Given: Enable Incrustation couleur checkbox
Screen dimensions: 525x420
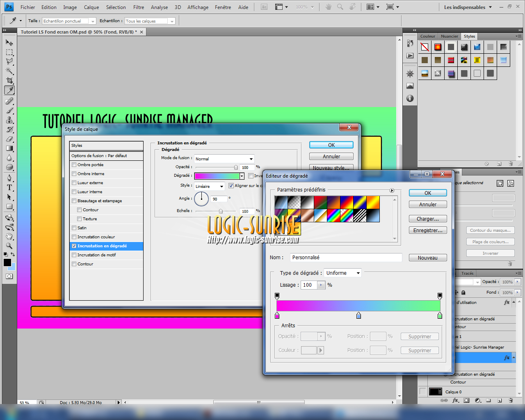Looking at the screenshot, I should pos(74,237).
